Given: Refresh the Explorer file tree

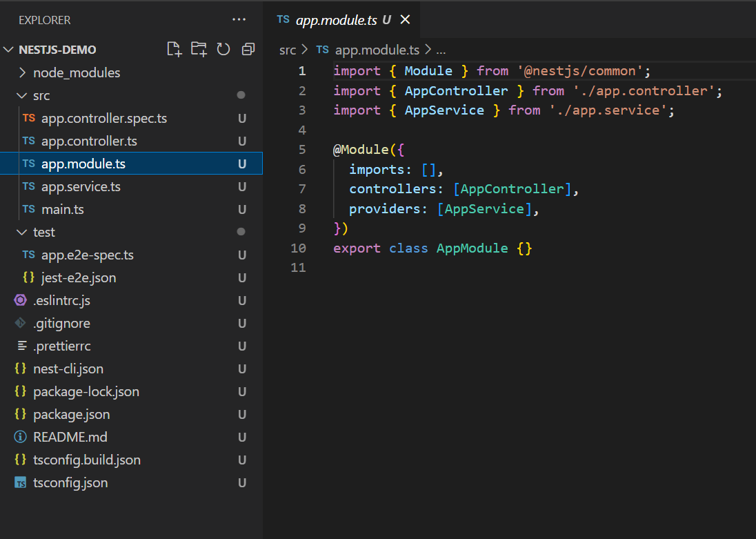Looking at the screenshot, I should 223,49.
